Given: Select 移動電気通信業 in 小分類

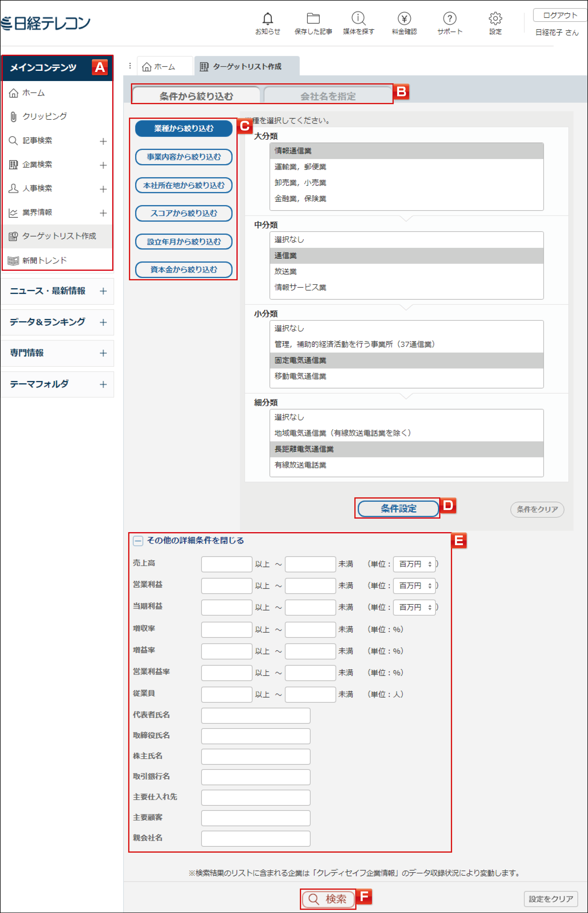Looking at the screenshot, I should pos(406,376).
